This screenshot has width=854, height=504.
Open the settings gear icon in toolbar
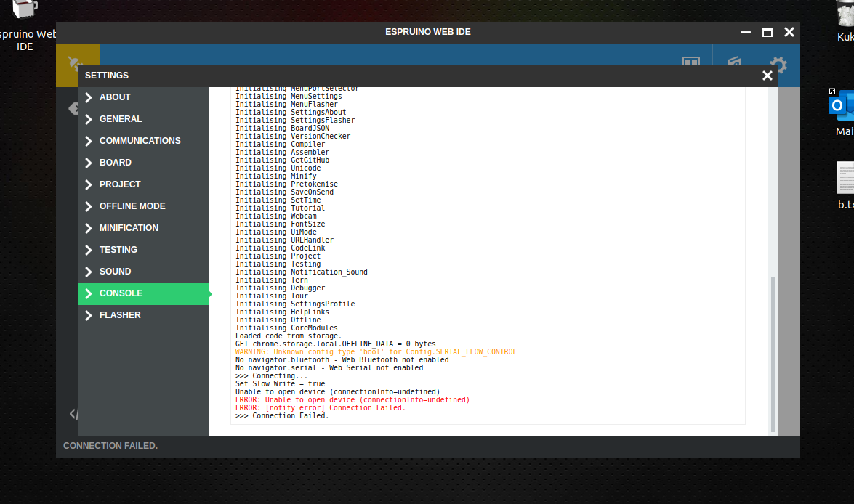coord(778,64)
